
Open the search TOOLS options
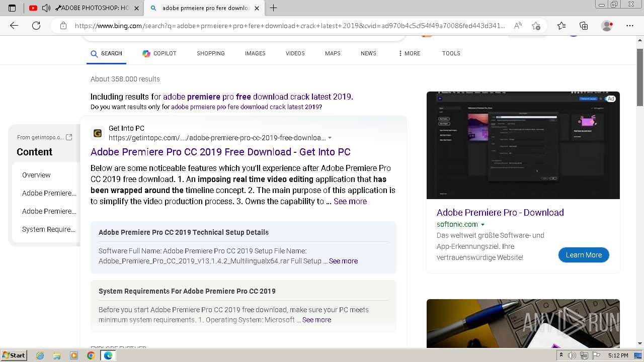tap(451, 53)
